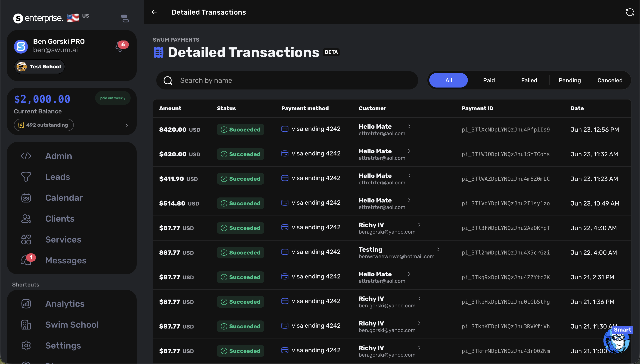Image resolution: width=640 pixels, height=364 pixels.
Task: Expand Hello Mate customer for Jun 21 2:31 PM
Action: tap(409, 274)
